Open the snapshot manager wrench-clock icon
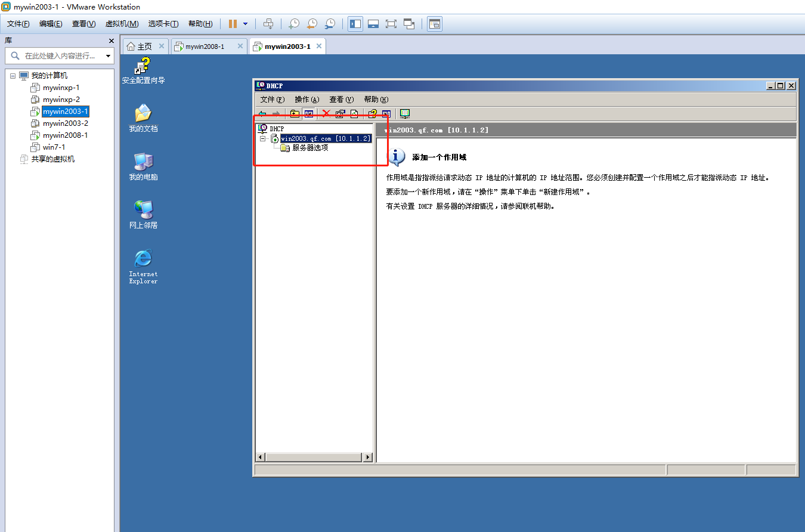 point(329,24)
